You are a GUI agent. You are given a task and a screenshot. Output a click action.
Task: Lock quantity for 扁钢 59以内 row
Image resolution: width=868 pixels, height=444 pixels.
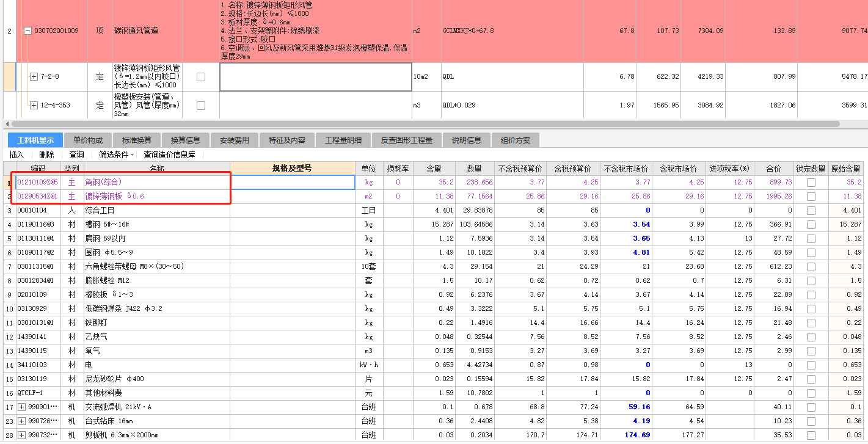pos(811,238)
